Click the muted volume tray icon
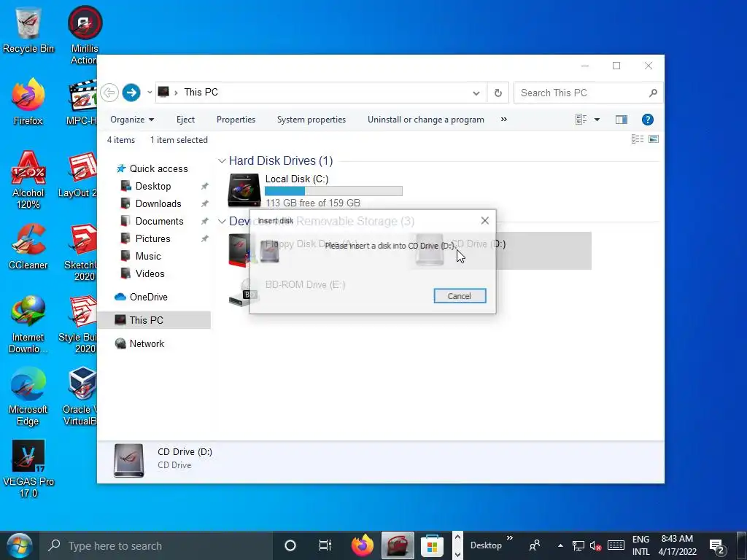The height and width of the screenshot is (560, 747). tap(595, 545)
